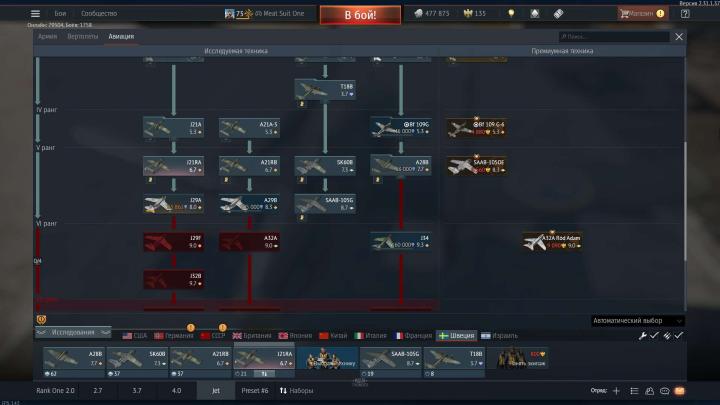
Task: Click the silver lions balance 477 875
Action: (x=432, y=14)
